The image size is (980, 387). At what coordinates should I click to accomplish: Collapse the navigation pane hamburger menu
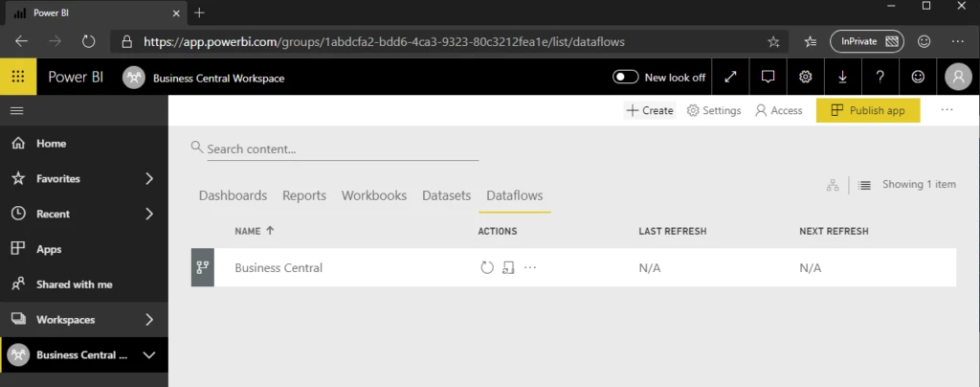(17, 111)
